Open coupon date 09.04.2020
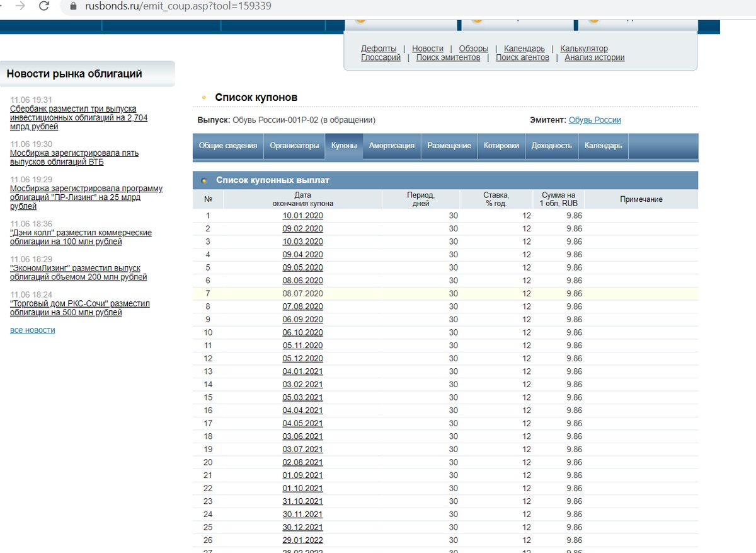The image size is (756, 553). click(302, 255)
